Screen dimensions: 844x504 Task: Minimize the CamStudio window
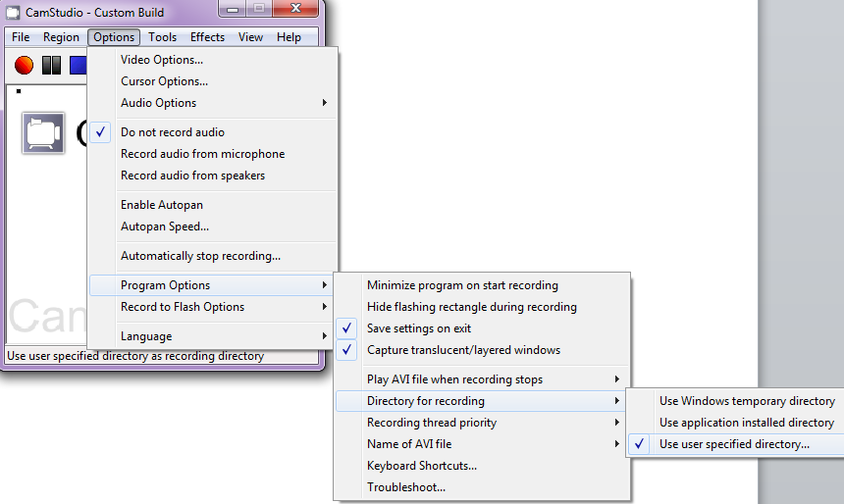tap(233, 9)
